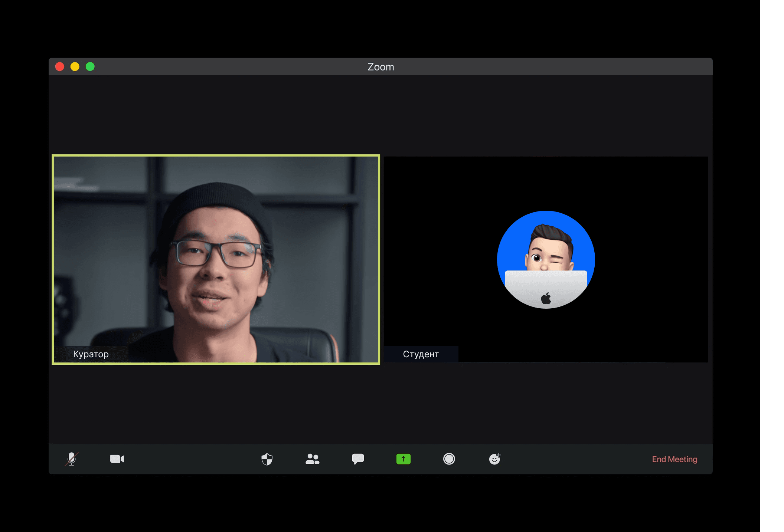Open the Participants panel icon
The width and height of the screenshot is (784, 532).
[312, 459]
